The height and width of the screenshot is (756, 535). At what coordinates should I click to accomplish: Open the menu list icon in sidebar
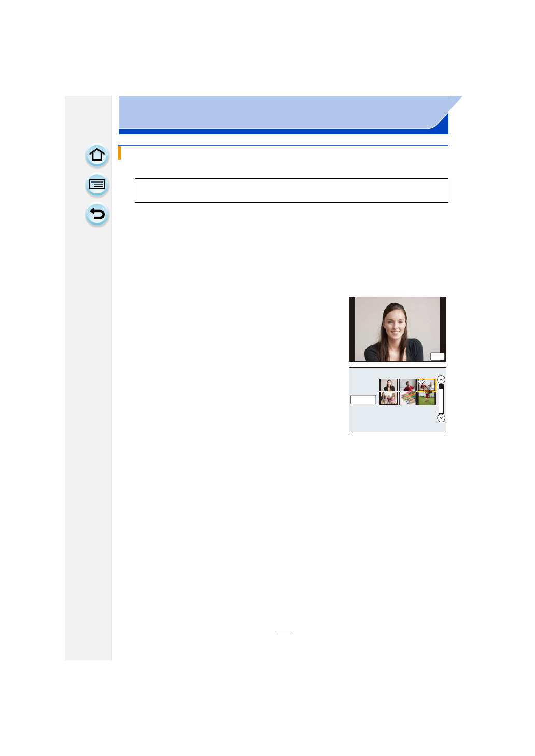tap(97, 185)
